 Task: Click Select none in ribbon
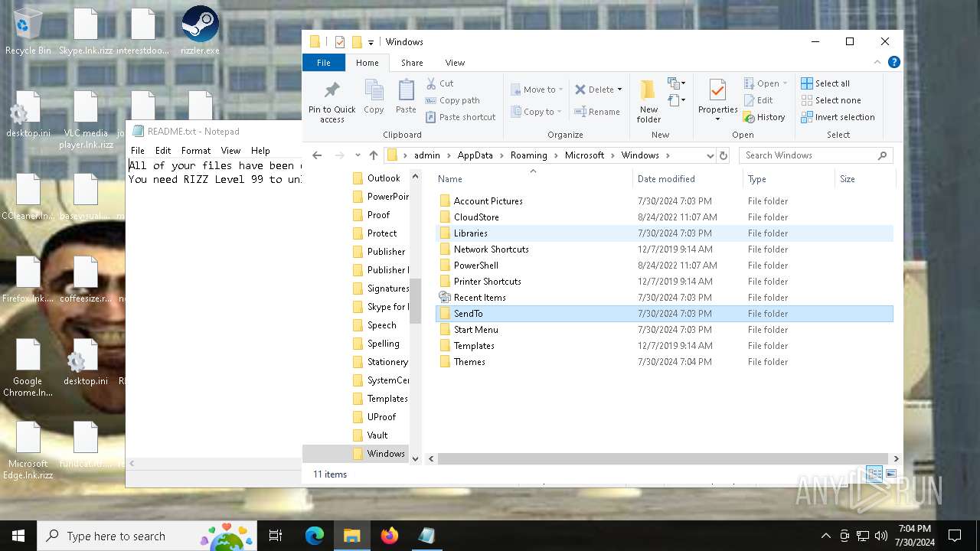pyautogui.click(x=831, y=100)
